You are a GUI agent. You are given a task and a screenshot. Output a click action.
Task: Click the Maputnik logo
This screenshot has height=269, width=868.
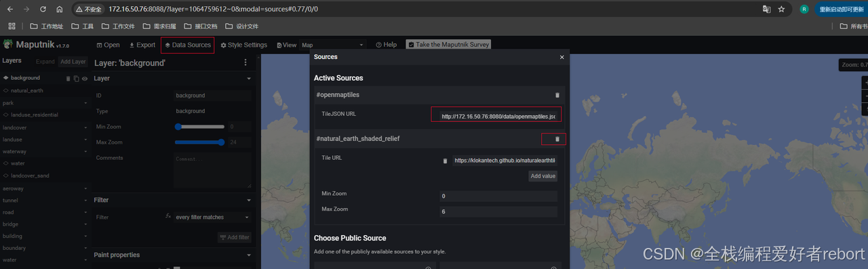pyautogui.click(x=7, y=45)
